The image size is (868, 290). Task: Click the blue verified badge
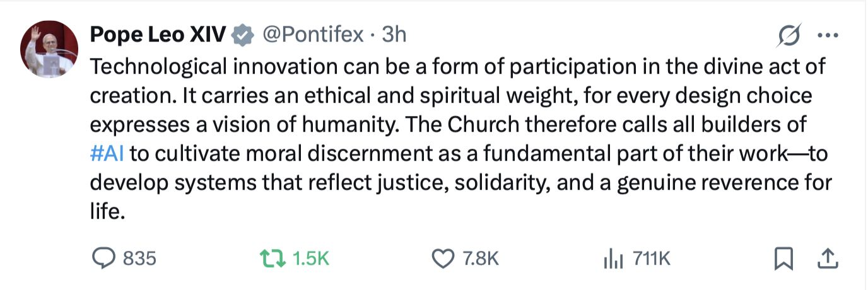tap(242, 35)
